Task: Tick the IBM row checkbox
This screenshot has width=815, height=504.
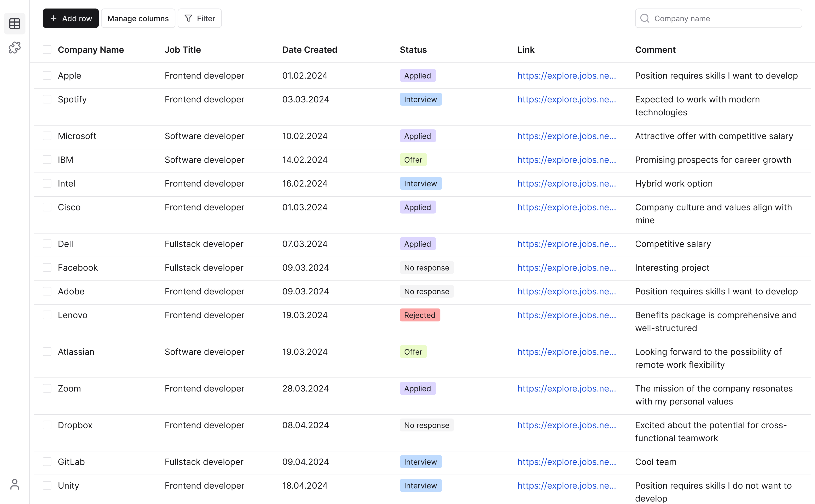Action: click(x=47, y=160)
